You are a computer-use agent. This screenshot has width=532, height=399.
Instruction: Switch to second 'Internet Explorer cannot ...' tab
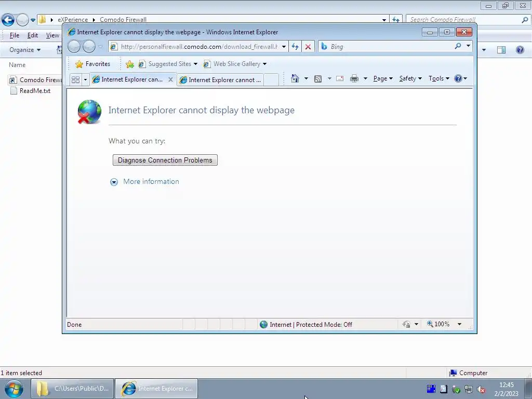pyautogui.click(x=220, y=79)
